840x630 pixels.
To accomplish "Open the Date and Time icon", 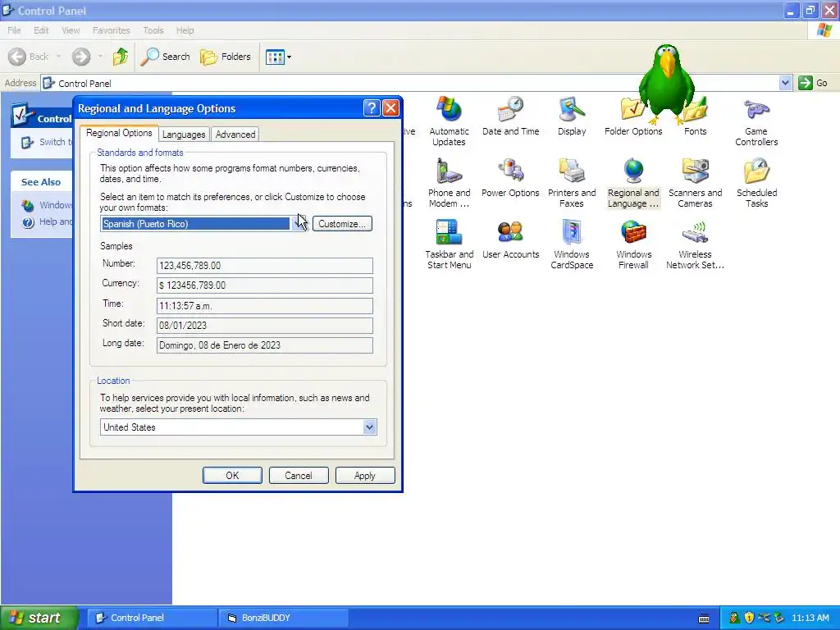I will click(x=510, y=116).
